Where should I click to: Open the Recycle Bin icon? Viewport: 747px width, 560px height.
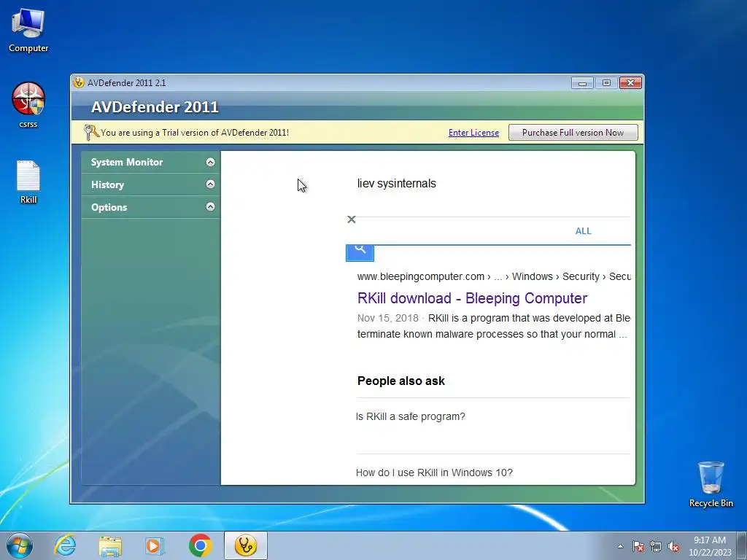tap(711, 484)
